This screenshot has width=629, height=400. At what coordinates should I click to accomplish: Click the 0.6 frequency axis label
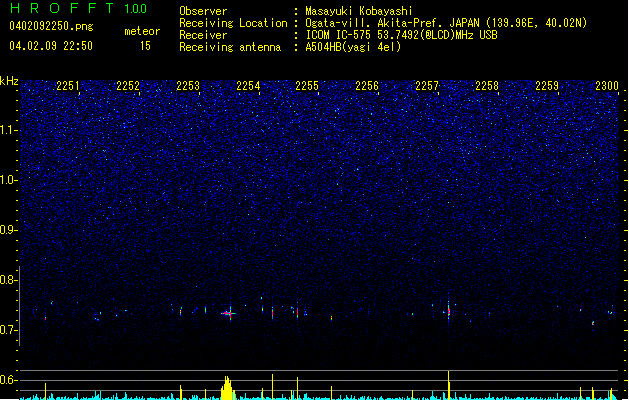[x=9, y=380]
